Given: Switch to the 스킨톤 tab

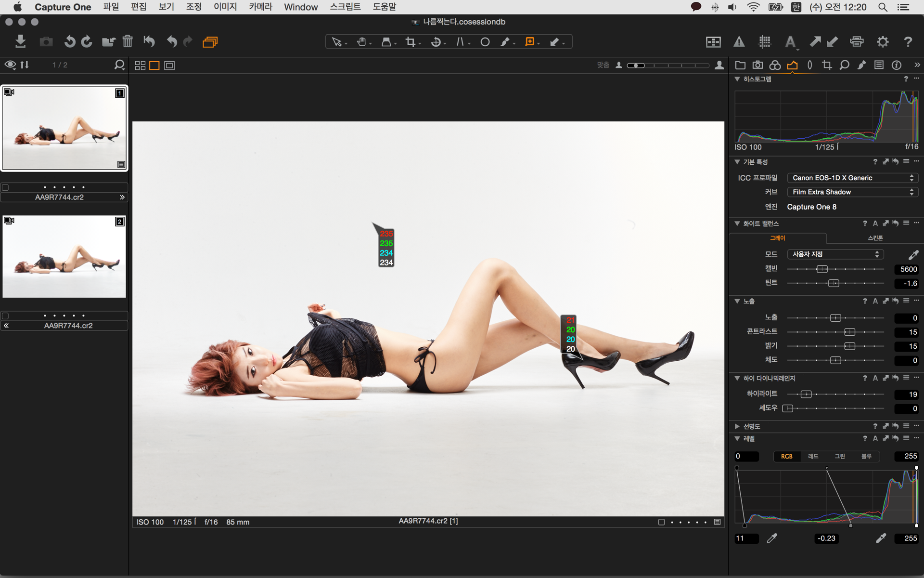Looking at the screenshot, I should click(x=875, y=238).
